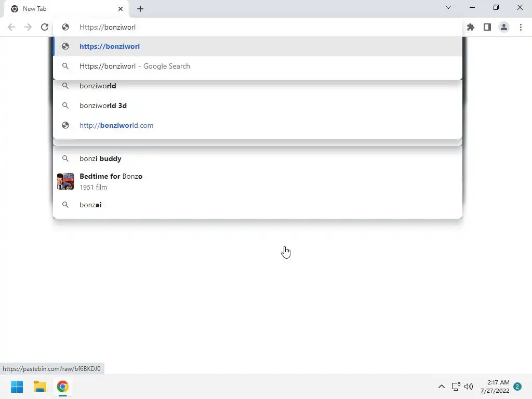Choose Https://bonziworl - Google Search suggestion
Screen dimensions: 532x399
coord(258,66)
